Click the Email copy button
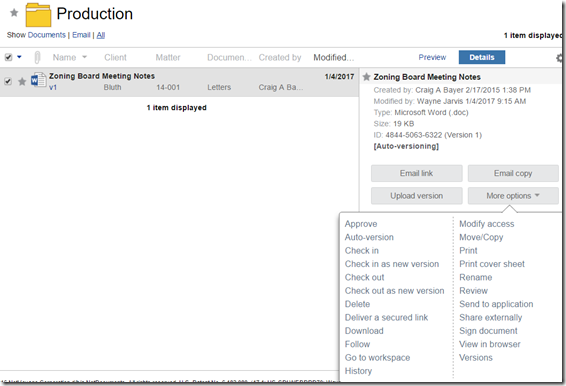This screenshot has width=566, height=386. 513,173
